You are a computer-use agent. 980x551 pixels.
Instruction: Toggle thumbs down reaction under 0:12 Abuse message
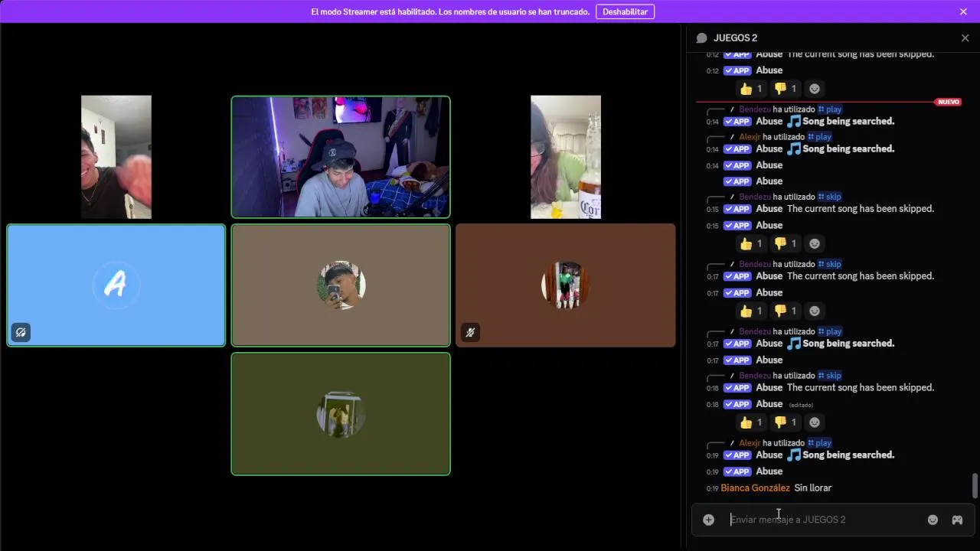784,89
